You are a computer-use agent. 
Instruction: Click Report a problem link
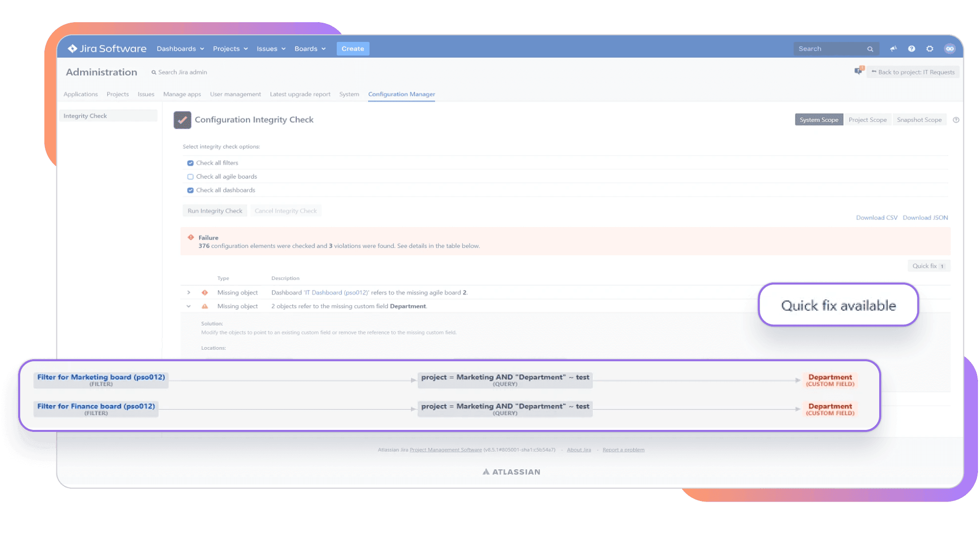click(623, 450)
